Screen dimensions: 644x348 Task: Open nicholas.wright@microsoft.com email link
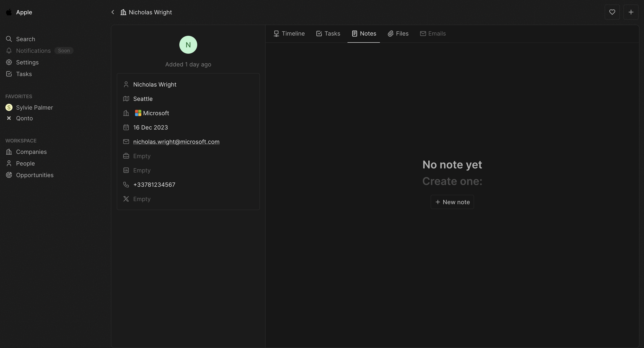click(176, 142)
